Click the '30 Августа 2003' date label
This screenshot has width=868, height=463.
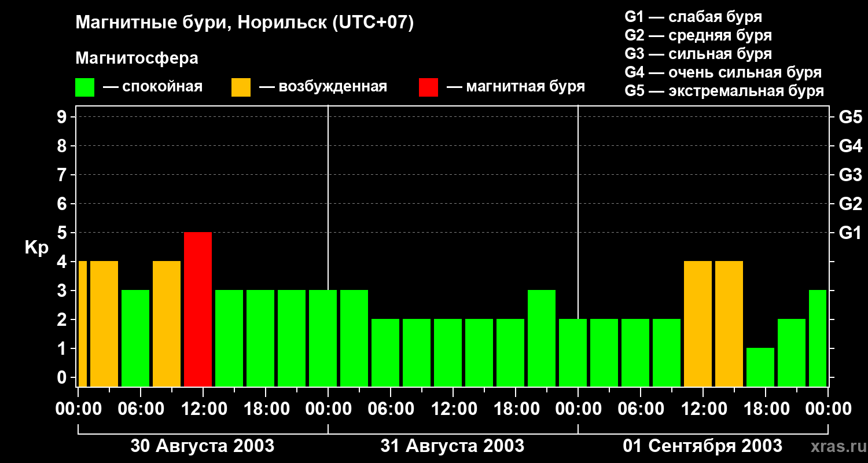point(203,446)
